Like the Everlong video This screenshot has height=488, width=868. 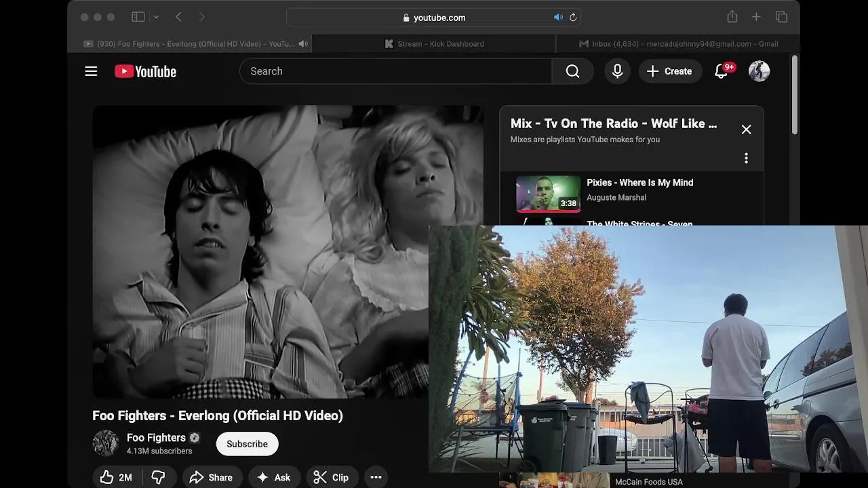116,477
